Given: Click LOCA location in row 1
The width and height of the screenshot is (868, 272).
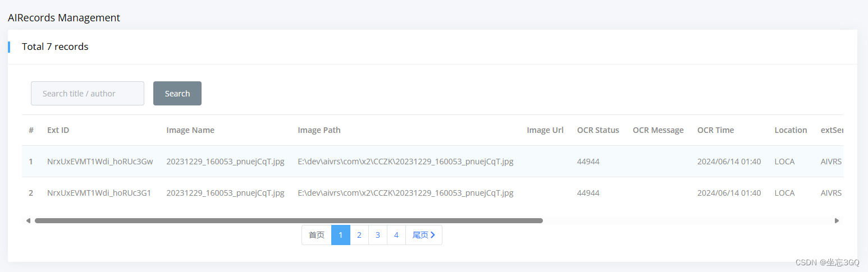Looking at the screenshot, I should tap(784, 162).
